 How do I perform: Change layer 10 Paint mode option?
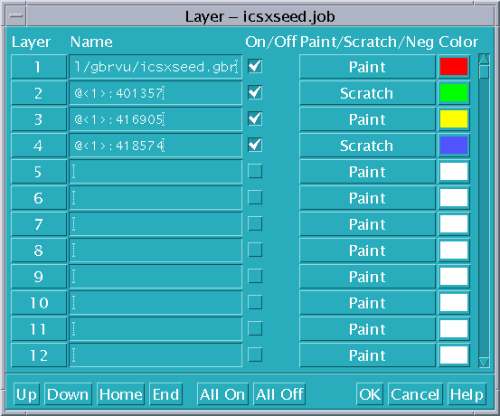[367, 303]
